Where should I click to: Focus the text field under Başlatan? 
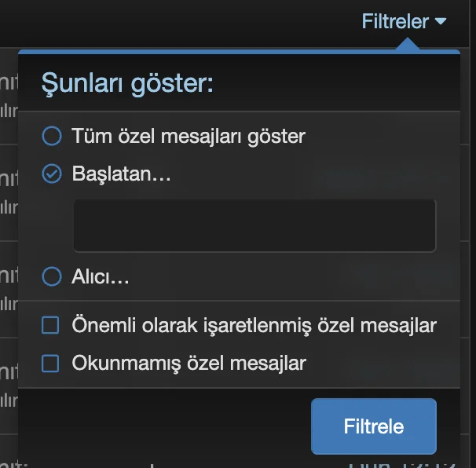254,225
